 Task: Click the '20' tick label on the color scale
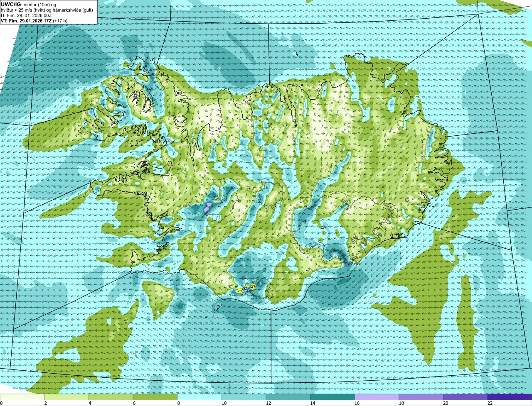point(446,403)
